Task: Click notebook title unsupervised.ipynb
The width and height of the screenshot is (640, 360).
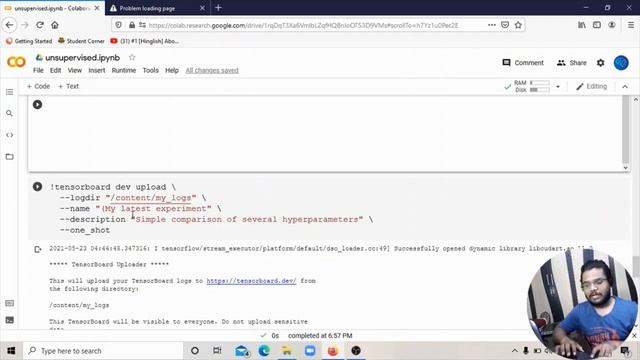Action: click(x=82, y=58)
